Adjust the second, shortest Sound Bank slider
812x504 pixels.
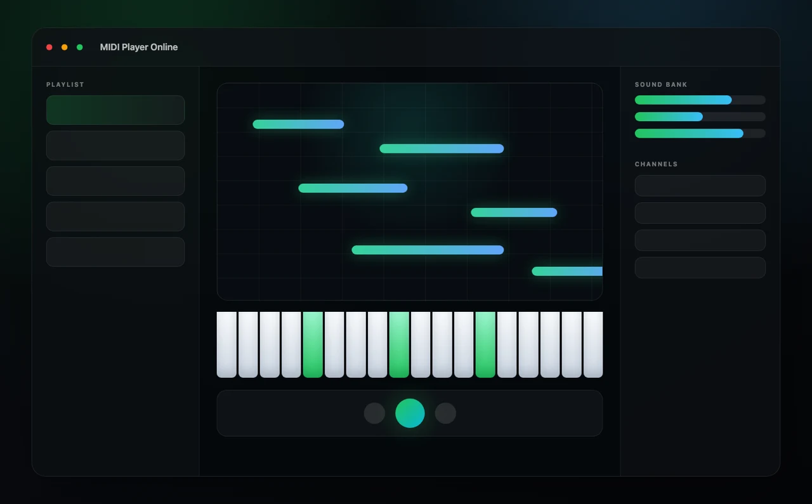[700, 117]
